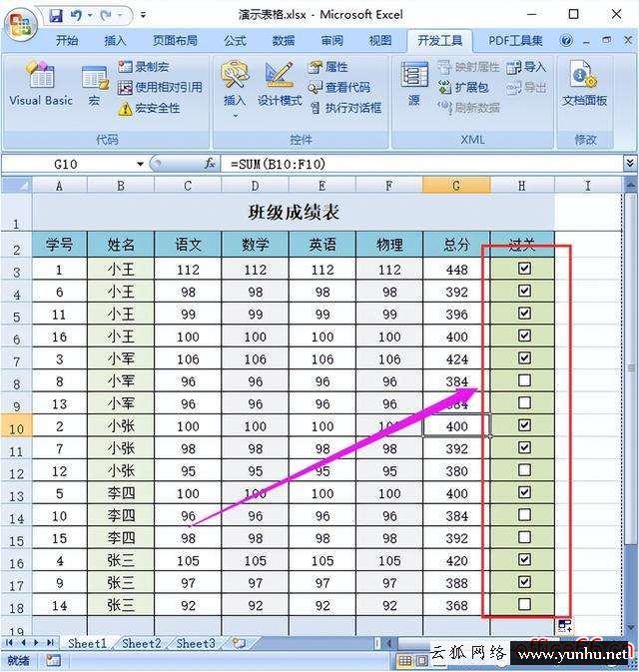Toggle Design Mode (设计模式)

(280, 84)
